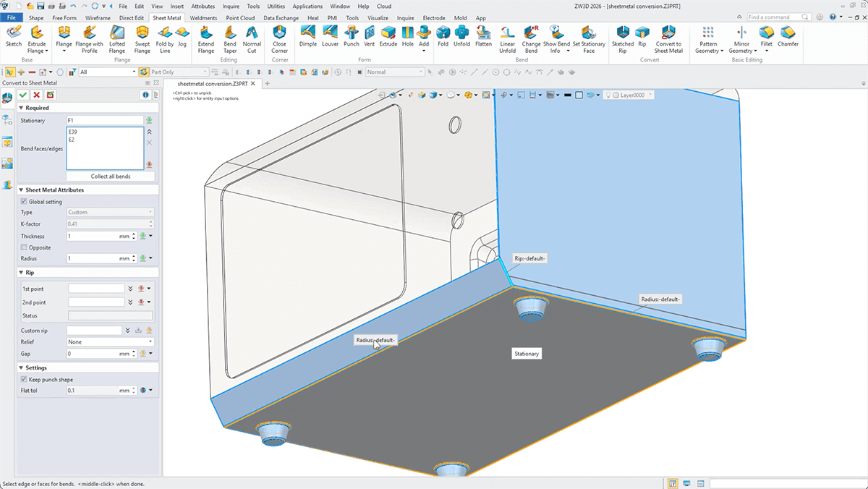Click the Extrude Flange icon
The image size is (868, 489).
36,36
